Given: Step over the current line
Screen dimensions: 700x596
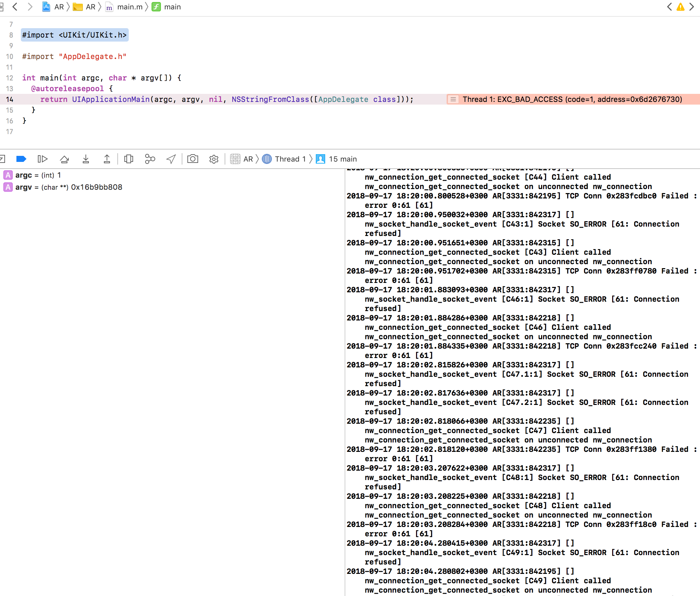Looking at the screenshot, I should tap(64, 159).
